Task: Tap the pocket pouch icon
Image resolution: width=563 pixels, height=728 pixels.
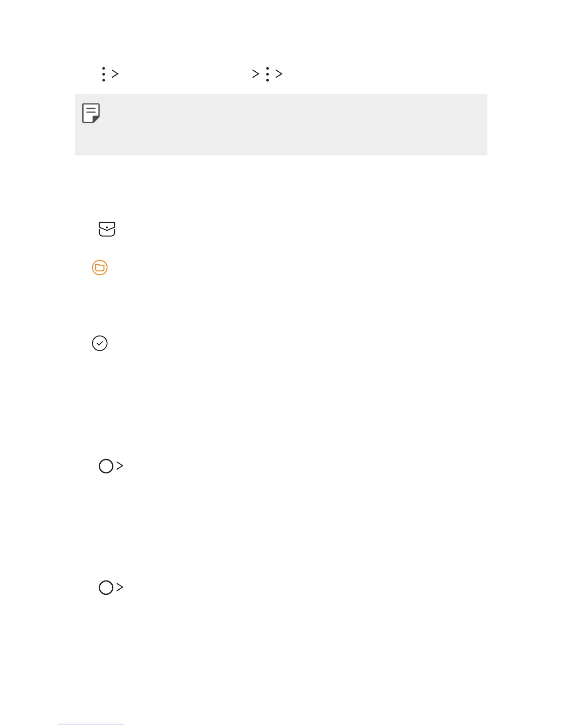Action: [x=107, y=229]
